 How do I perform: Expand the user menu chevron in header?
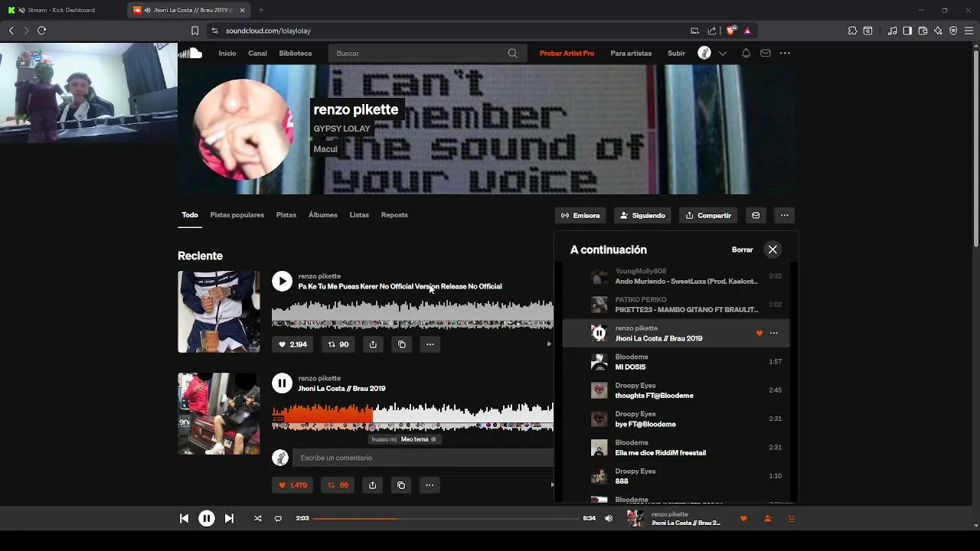pyautogui.click(x=722, y=53)
